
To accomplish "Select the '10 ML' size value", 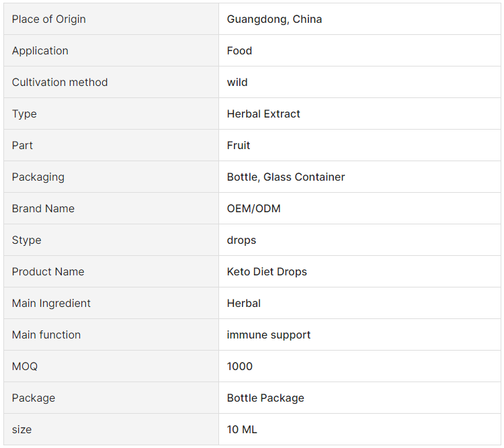I will [x=242, y=429].
